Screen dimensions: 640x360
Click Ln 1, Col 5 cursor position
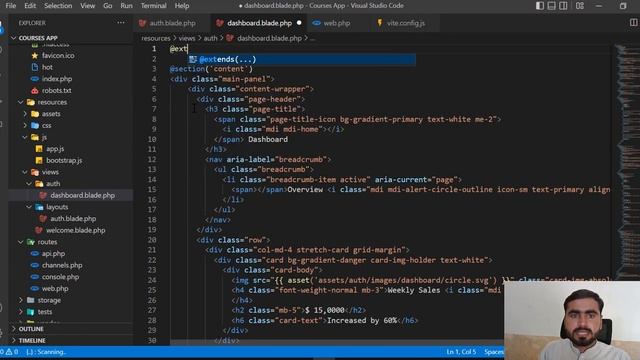pyautogui.click(x=461, y=352)
